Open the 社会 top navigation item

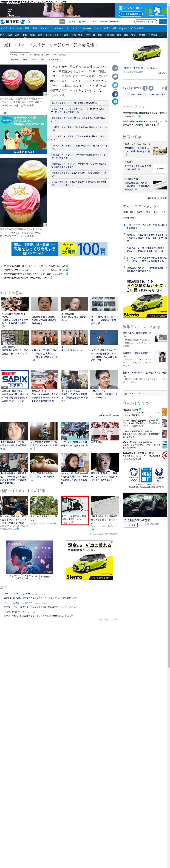coord(12,29)
